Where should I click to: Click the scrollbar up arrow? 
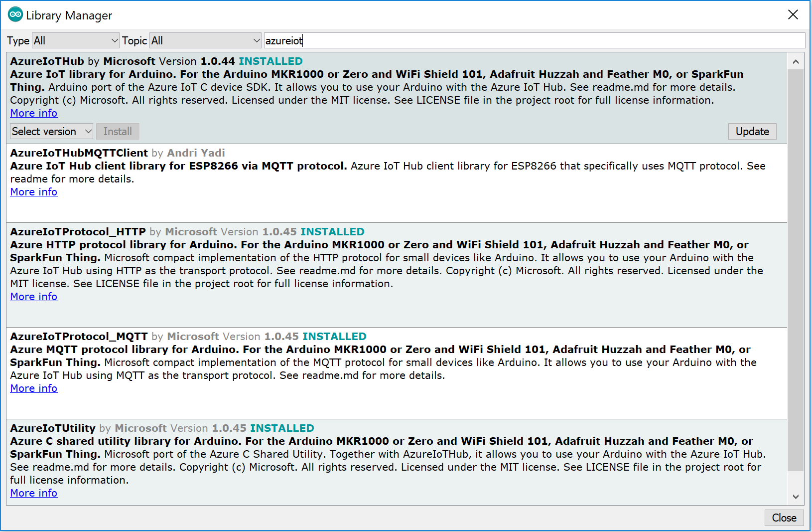pos(796,62)
